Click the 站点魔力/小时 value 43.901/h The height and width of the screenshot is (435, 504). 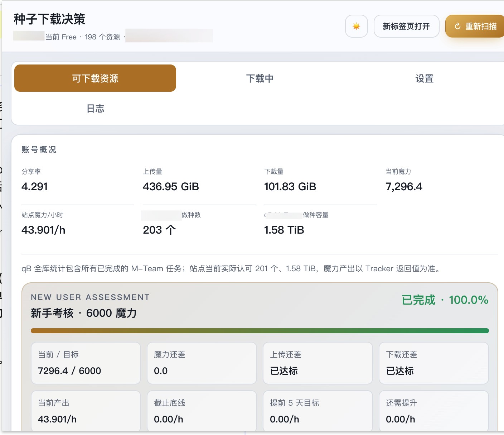click(x=43, y=230)
